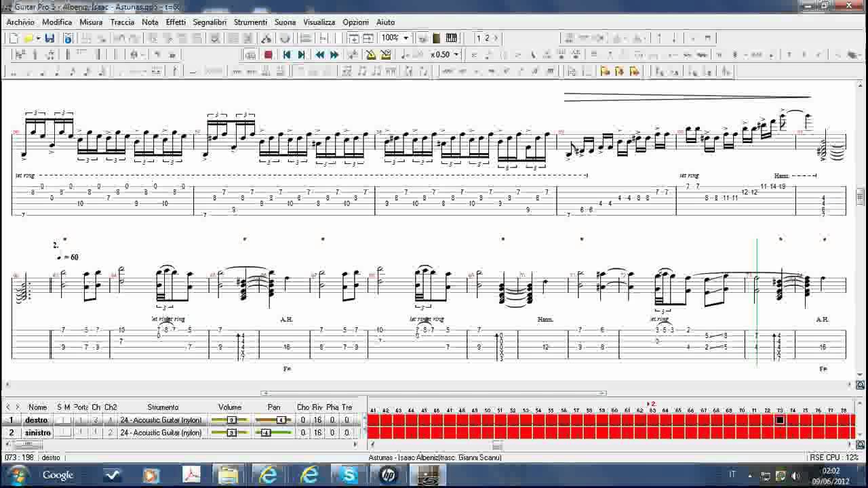Click the yellow open-file folder icon
This screenshot has width=868, height=488.
28,38
